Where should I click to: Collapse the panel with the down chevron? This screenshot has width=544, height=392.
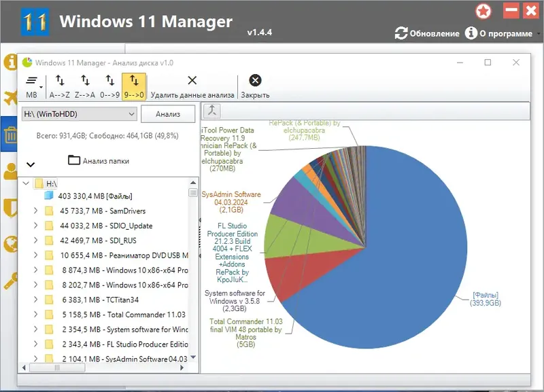tap(31, 164)
